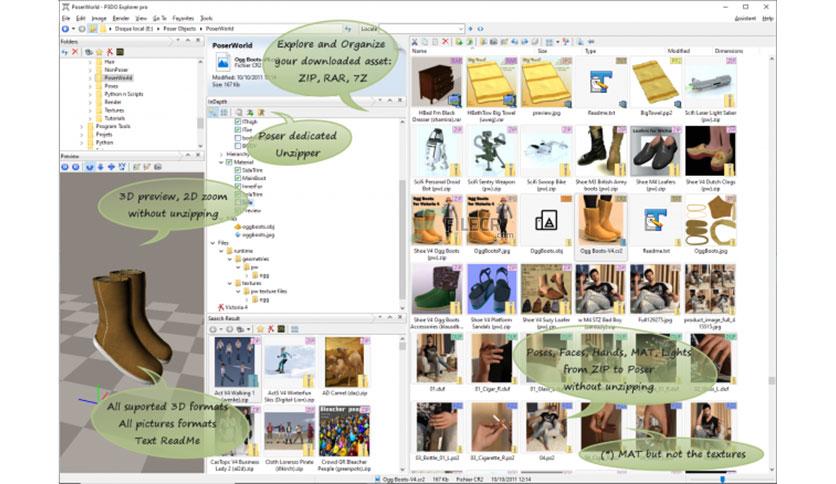The image size is (836, 484).
Task: Select the BigTowel.pp2 thumbnail
Action: [x=656, y=87]
